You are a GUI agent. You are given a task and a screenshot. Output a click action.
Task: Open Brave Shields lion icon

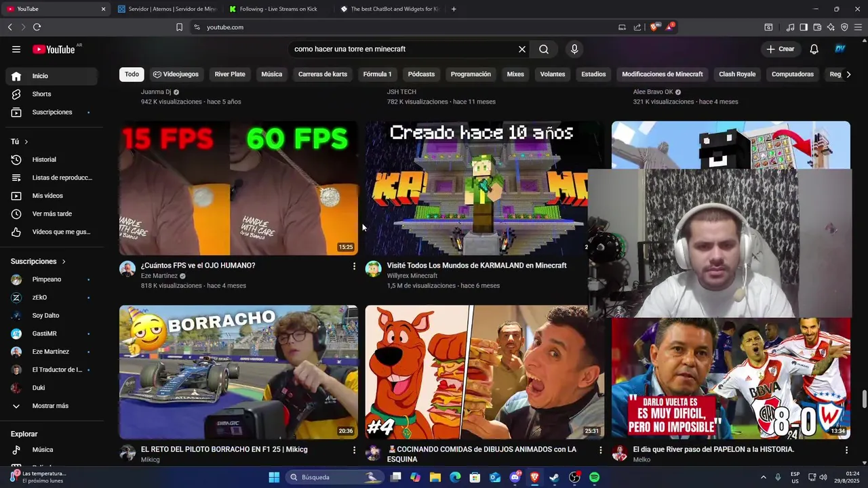[654, 27]
